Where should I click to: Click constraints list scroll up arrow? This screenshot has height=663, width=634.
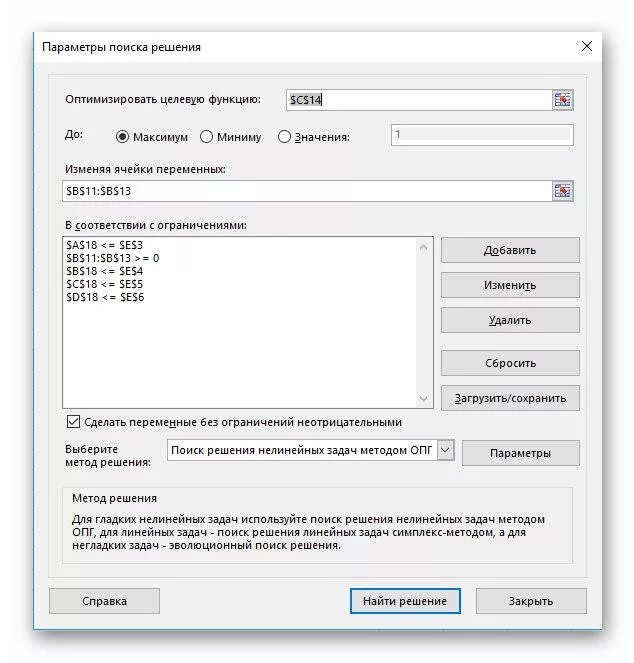[x=423, y=247]
